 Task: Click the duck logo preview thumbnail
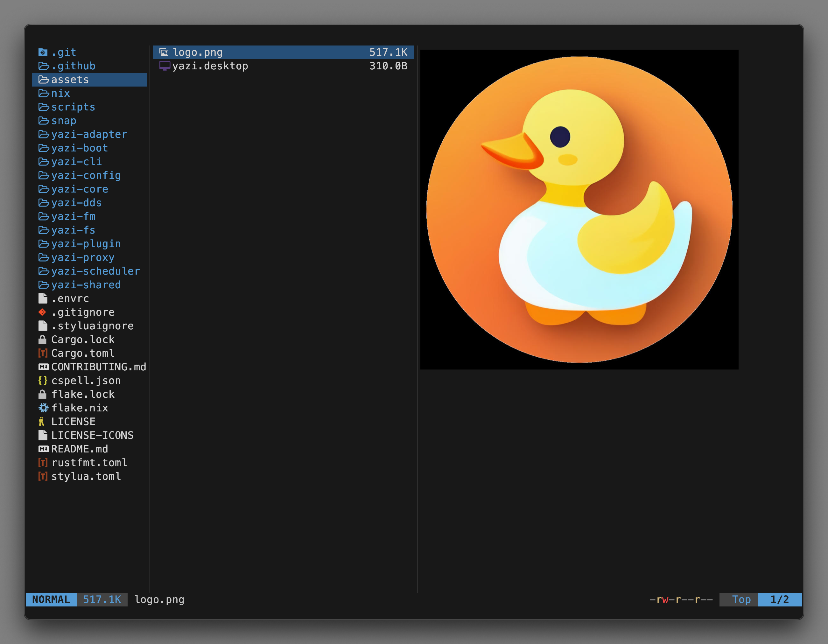coord(579,208)
